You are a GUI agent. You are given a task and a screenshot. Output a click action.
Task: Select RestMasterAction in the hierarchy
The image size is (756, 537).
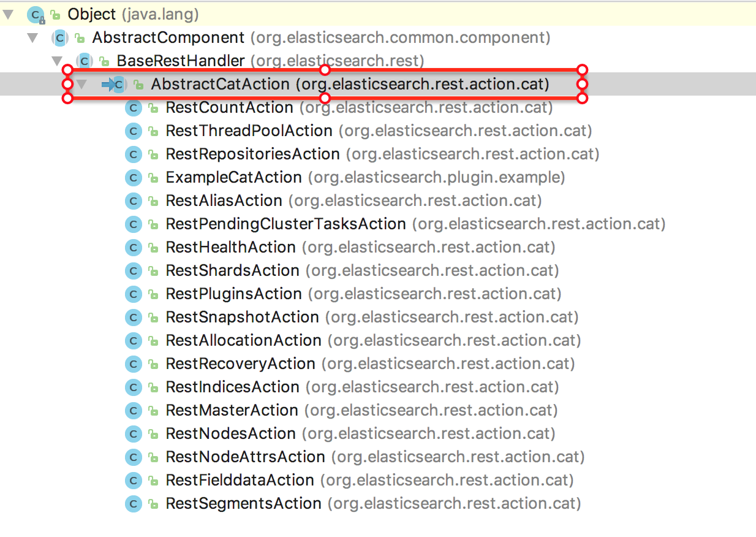[361, 411]
